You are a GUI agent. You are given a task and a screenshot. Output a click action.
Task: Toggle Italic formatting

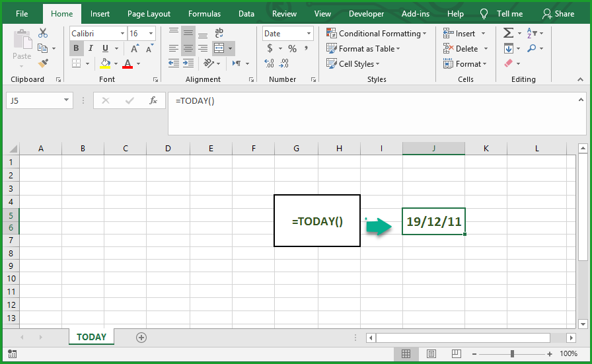coord(91,48)
